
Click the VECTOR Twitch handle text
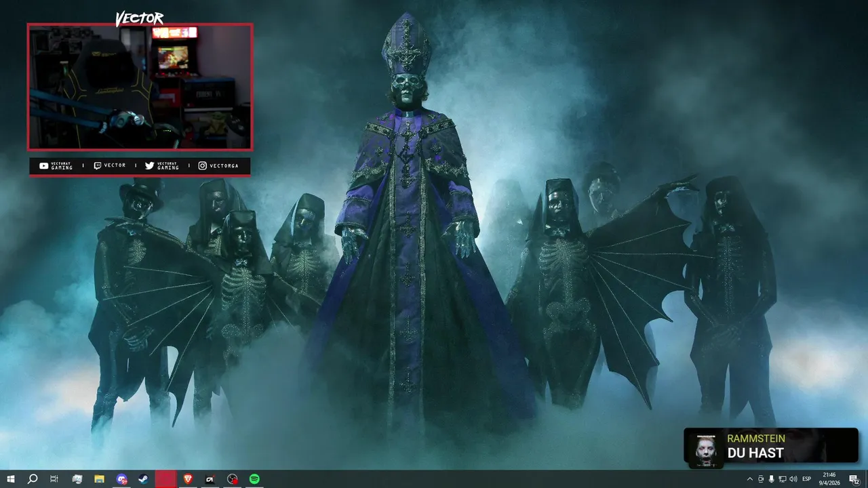[x=115, y=165]
